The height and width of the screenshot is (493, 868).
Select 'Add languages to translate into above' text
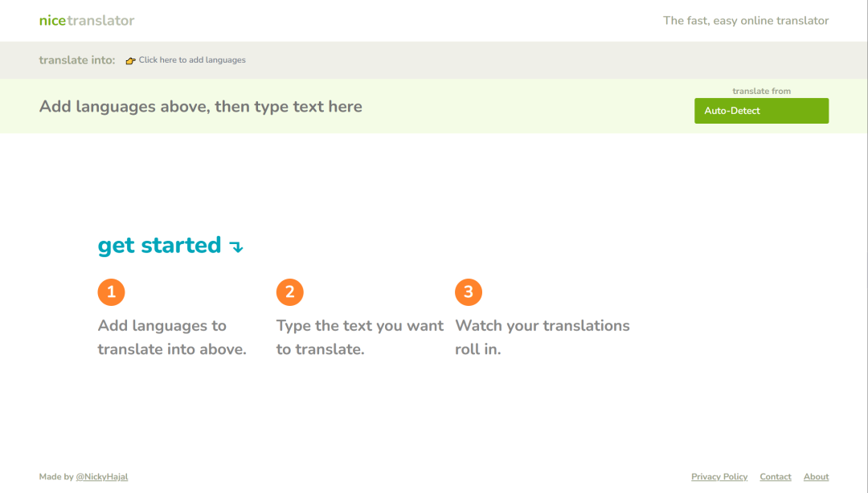pos(172,337)
